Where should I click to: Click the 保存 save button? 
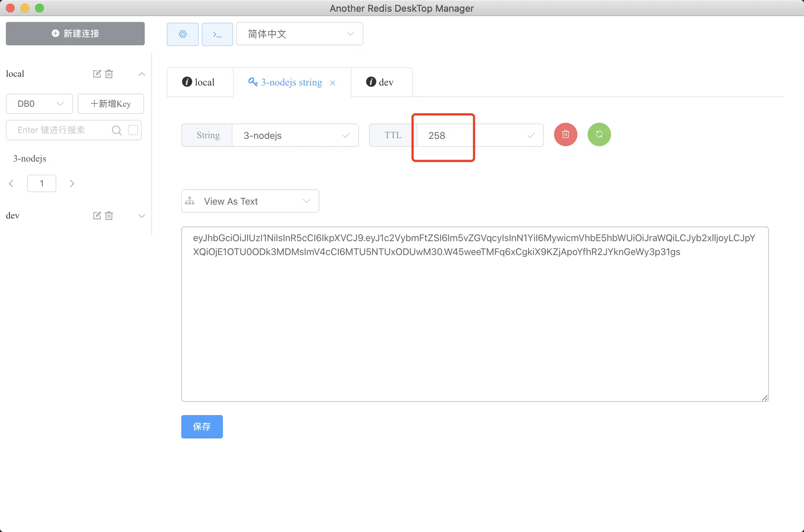202,426
